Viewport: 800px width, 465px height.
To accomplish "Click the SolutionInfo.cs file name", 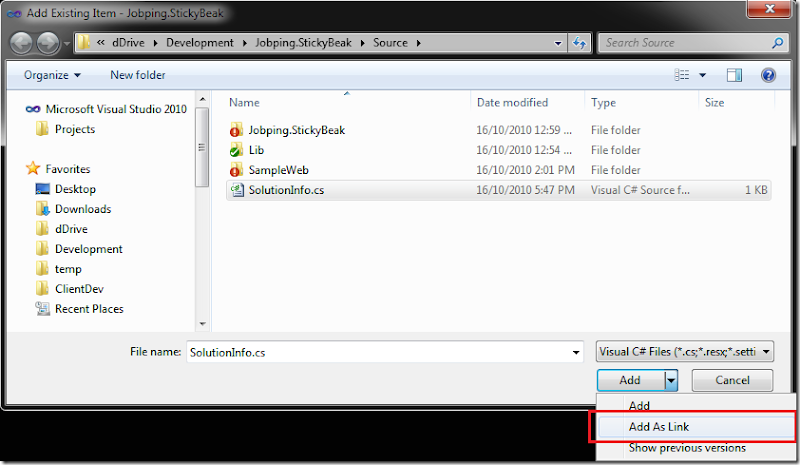I will tap(286, 190).
